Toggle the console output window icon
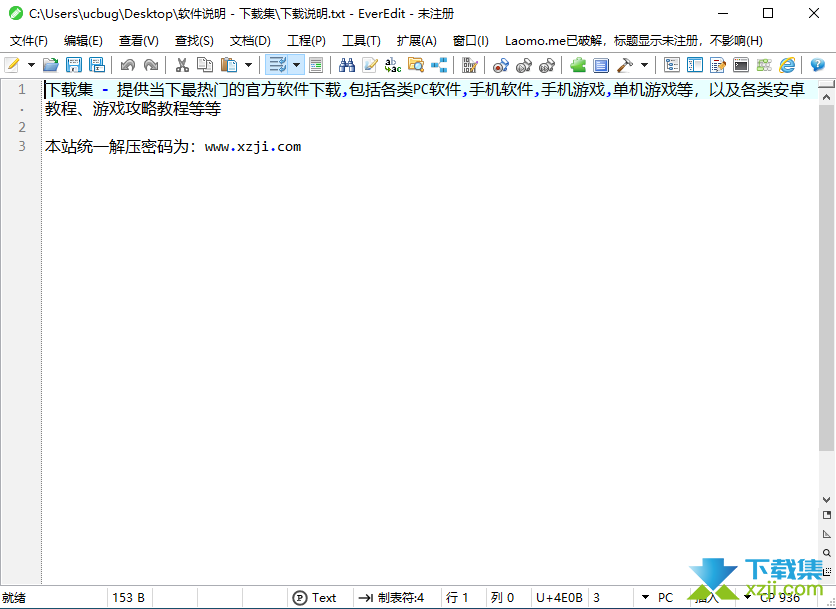836x609 pixels. pyautogui.click(x=741, y=65)
